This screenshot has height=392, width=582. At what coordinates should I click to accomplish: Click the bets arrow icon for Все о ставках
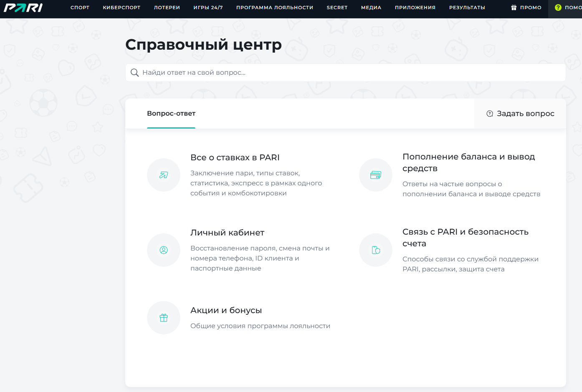[x=164, y=175]
